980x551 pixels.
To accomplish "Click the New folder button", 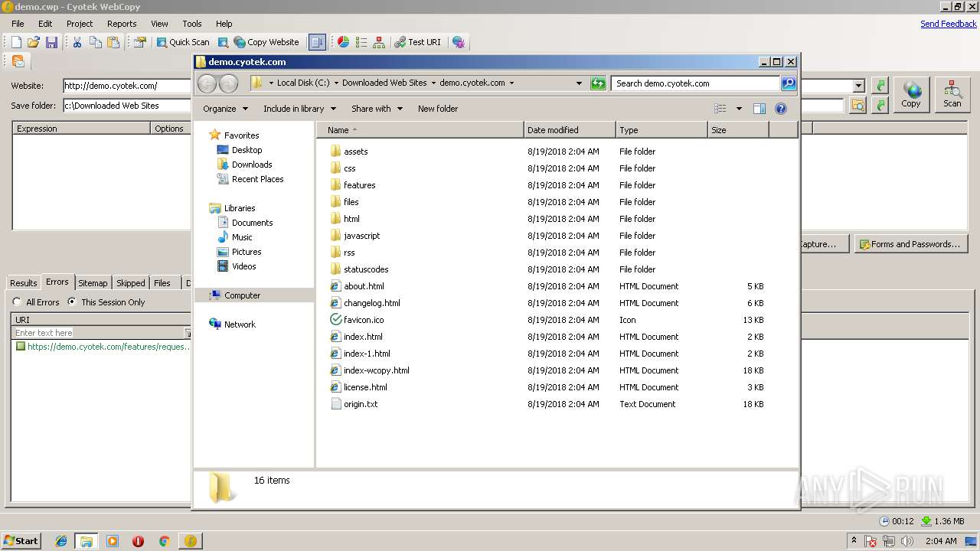I will pos(438,109).
